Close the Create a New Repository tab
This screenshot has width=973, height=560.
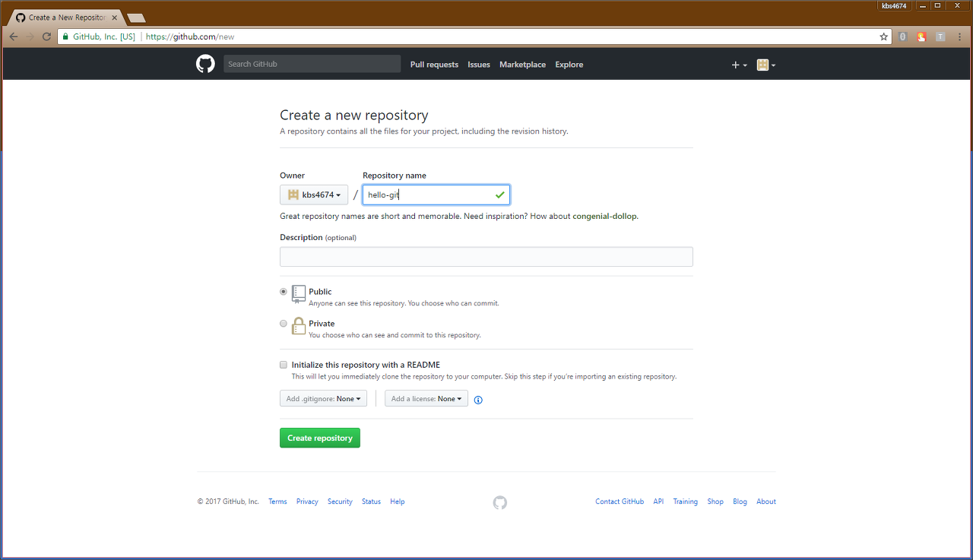[115, 17]
